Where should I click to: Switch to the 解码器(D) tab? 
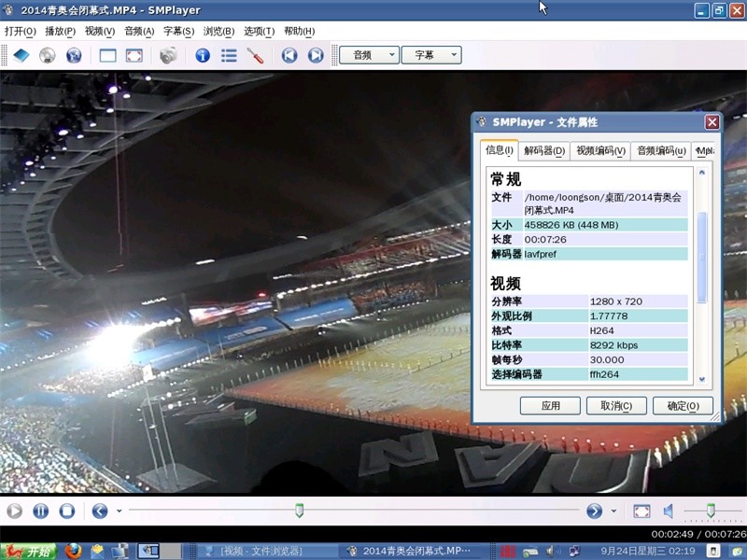[544, 151]
